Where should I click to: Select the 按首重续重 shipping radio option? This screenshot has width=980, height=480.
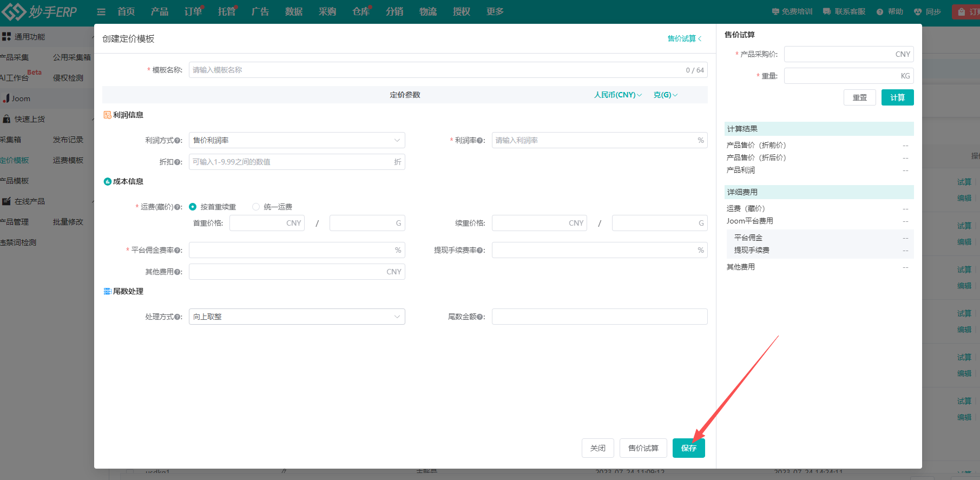pyautogui.click(x=193, y=207)
